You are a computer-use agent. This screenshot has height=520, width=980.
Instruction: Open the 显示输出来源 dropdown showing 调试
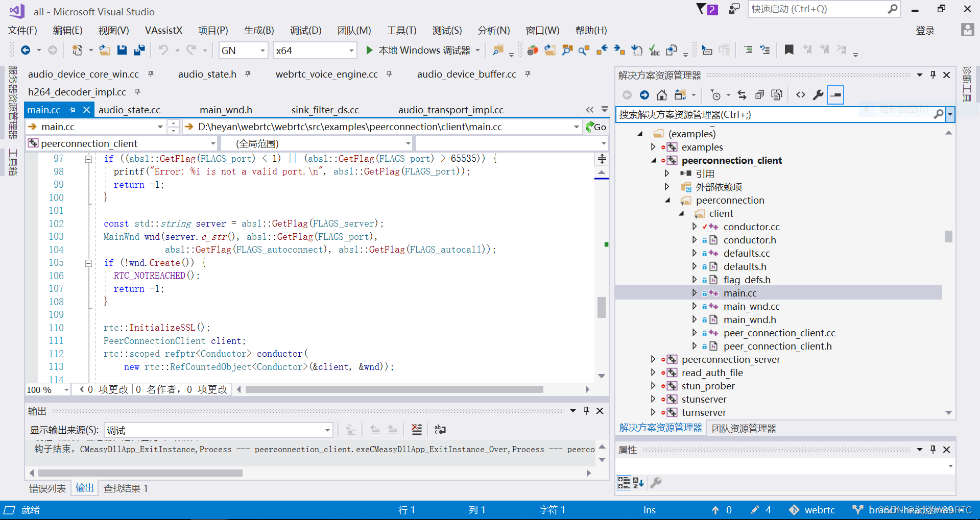327,430
